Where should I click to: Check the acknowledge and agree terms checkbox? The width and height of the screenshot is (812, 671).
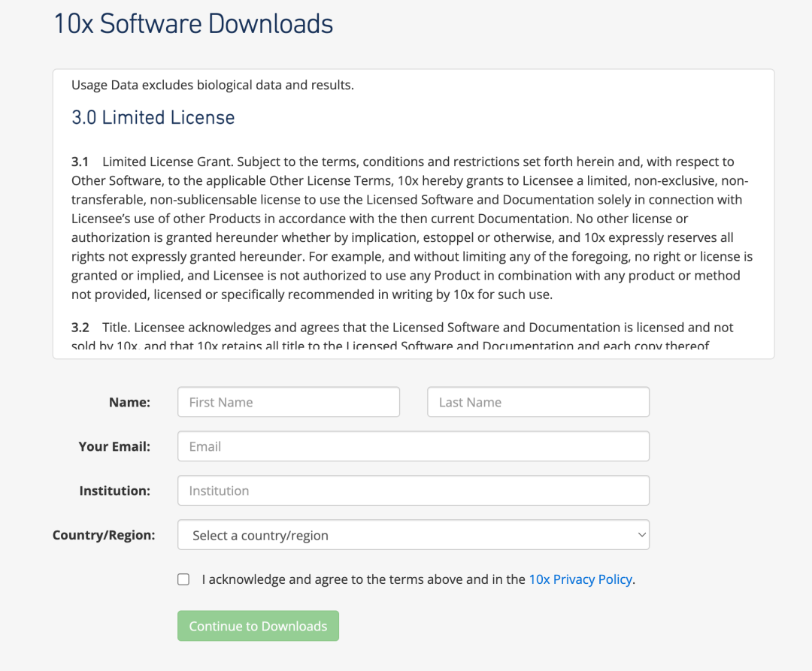183,579
